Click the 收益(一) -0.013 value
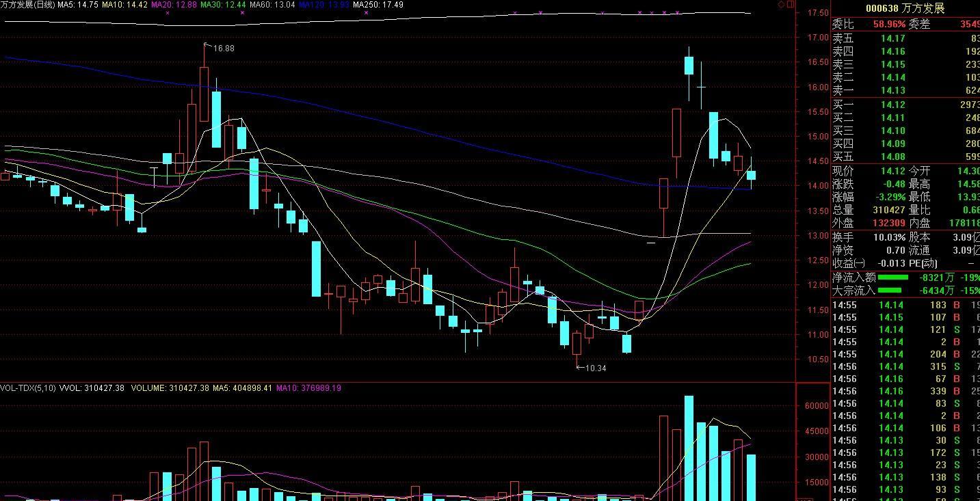Viewport: 980px width, 501px height. tap(891, 263)
